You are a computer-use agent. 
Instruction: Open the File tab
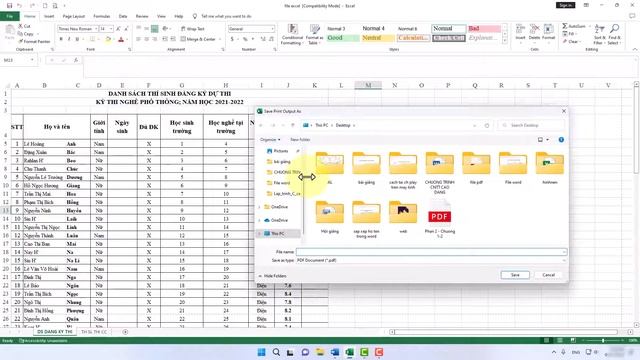click(x=9, y=16)
